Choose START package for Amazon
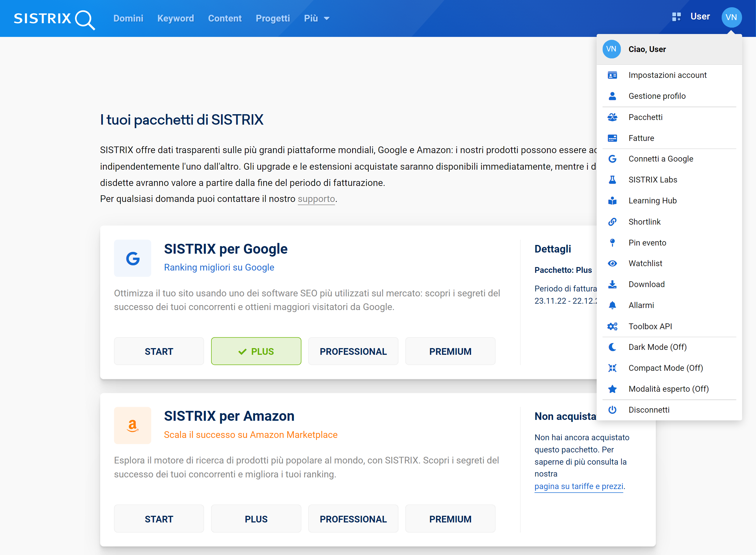The height and width of the screenshot is (555, 756). (159, 519)
